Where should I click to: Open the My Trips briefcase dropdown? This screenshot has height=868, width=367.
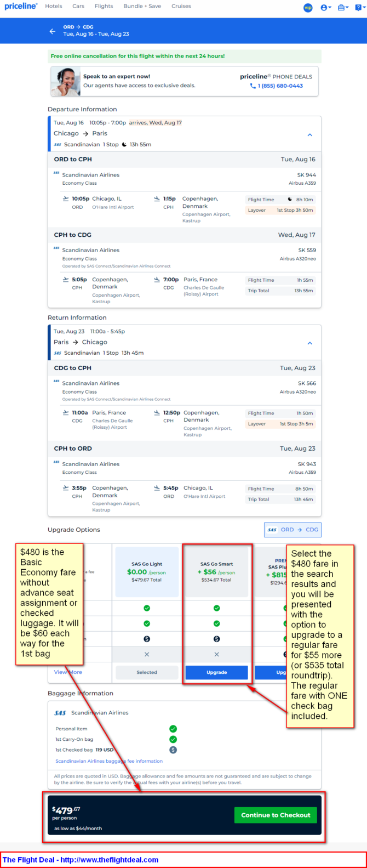click(x=343, y=7)
